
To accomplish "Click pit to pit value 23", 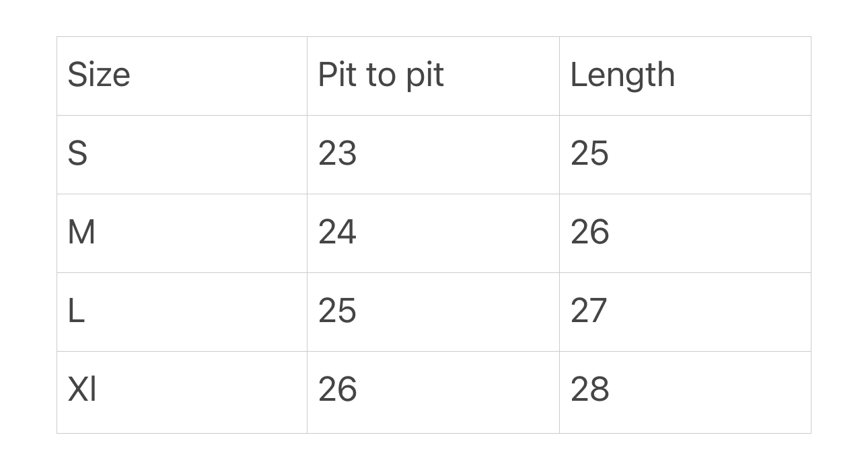I will pos(337,153).
